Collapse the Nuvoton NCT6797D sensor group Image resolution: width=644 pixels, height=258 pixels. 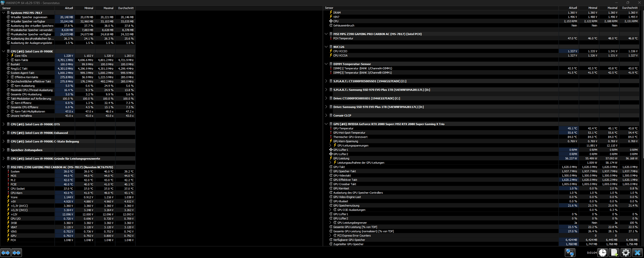(x=4, y=167)
